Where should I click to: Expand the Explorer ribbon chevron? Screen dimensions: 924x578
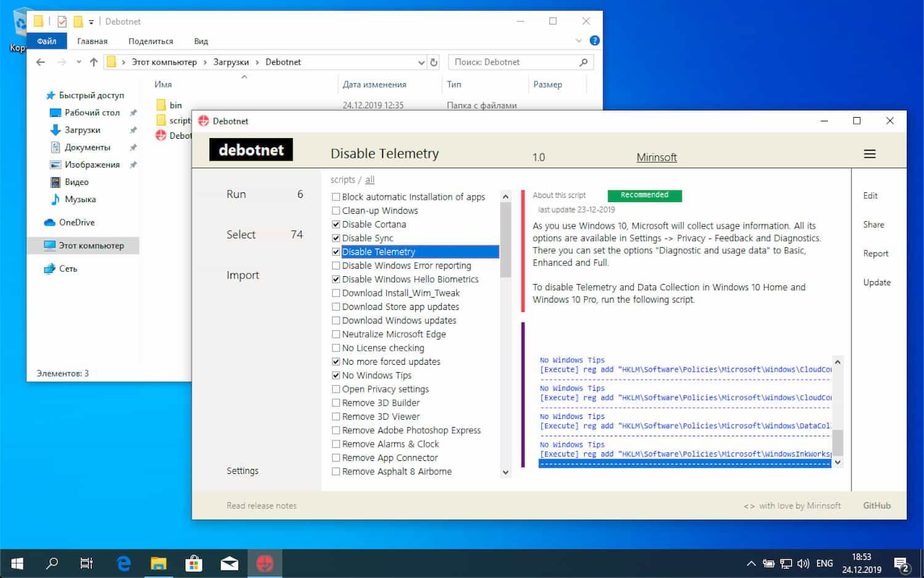pyautogui.click(x=578, y=41)
